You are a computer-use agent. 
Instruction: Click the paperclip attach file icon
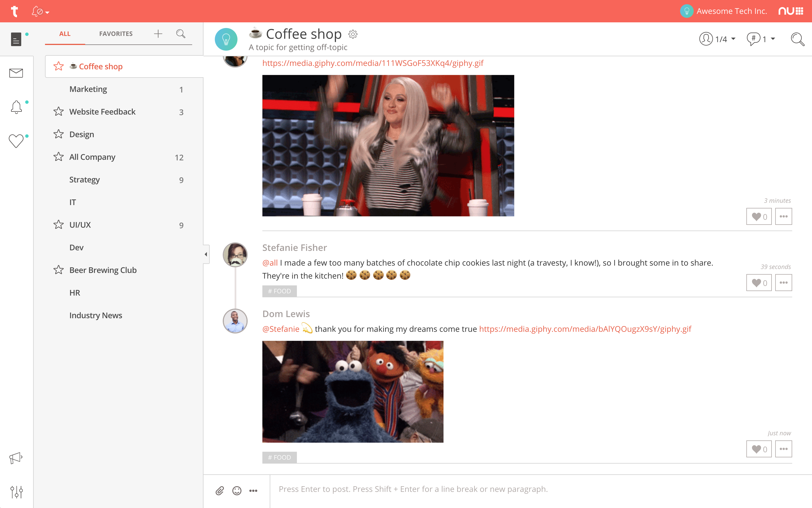click(x=219, y=491)
